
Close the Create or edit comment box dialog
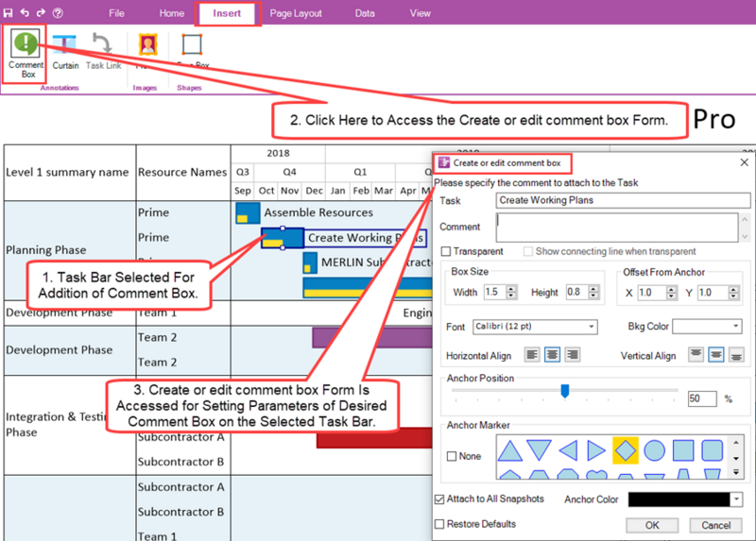click(744, 162)
